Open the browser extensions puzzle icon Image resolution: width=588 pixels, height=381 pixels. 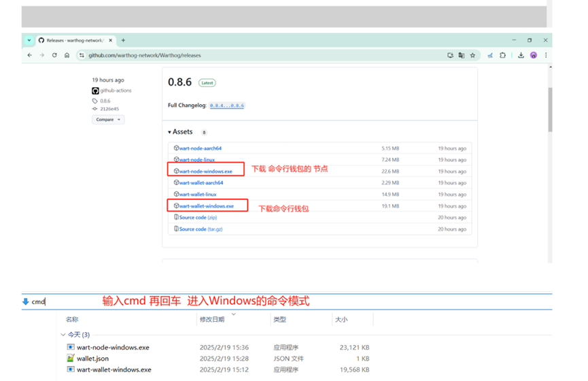(502, 55)
